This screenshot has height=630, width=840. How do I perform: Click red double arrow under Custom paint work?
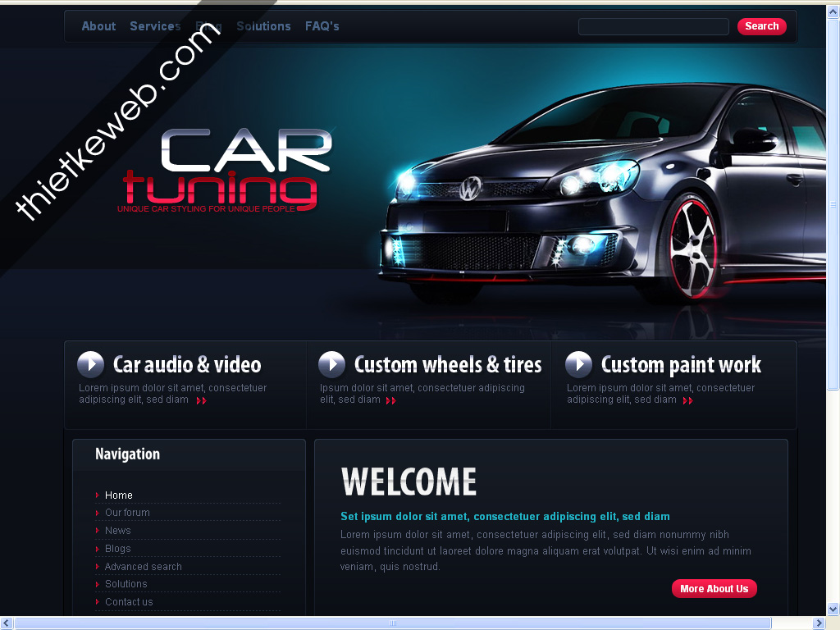point(688,400)
